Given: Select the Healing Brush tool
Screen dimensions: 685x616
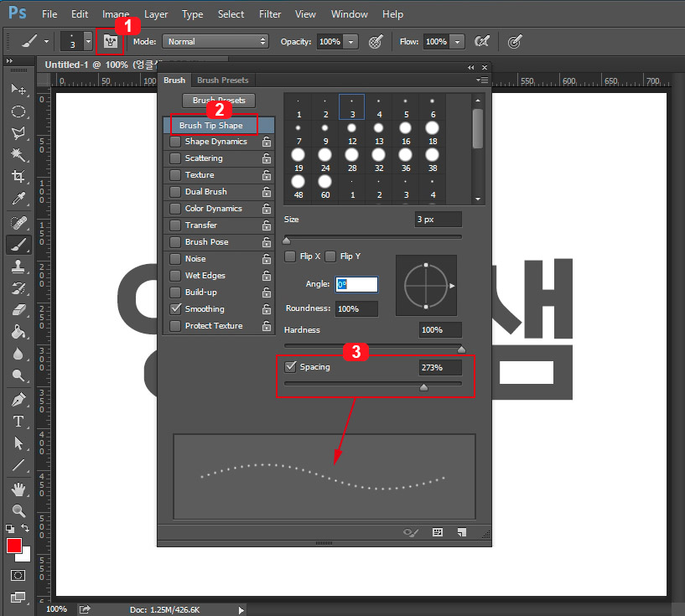Looking at the screenshot, I should (18, 223).
